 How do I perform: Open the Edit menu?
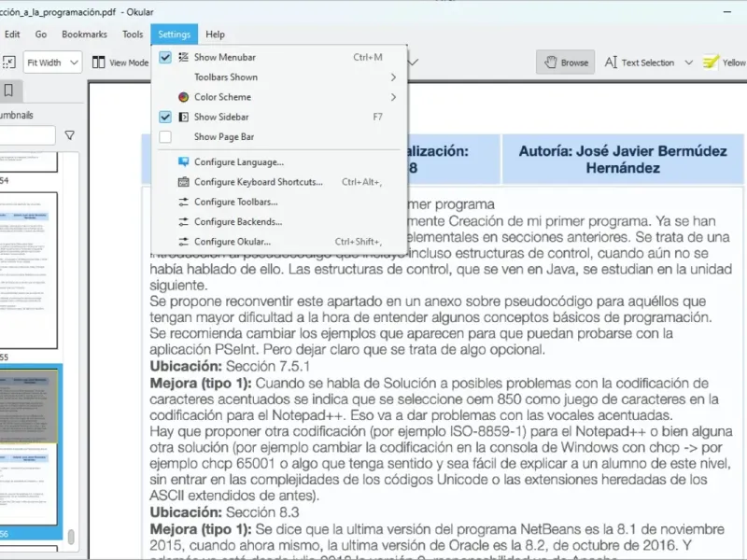[x=12, y=35]
